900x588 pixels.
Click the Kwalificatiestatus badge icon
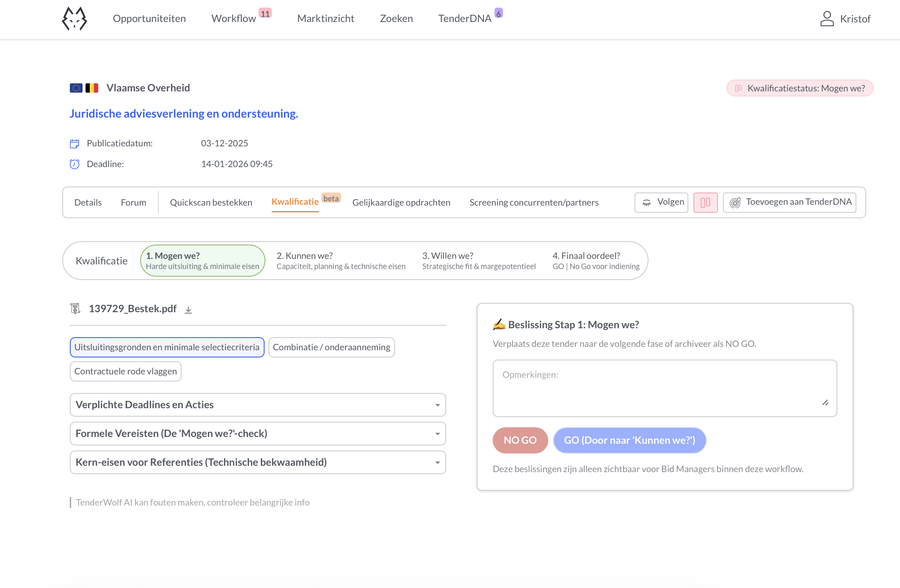(x=738, y=88)
